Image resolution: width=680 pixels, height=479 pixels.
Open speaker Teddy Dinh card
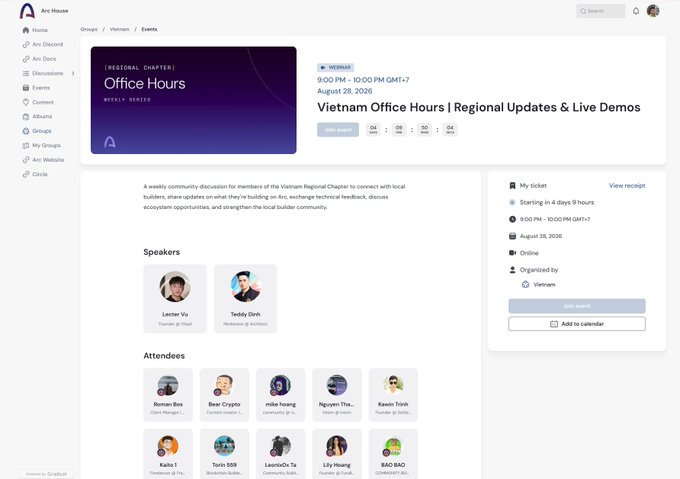pyautogui.click(x=245, y=299)
